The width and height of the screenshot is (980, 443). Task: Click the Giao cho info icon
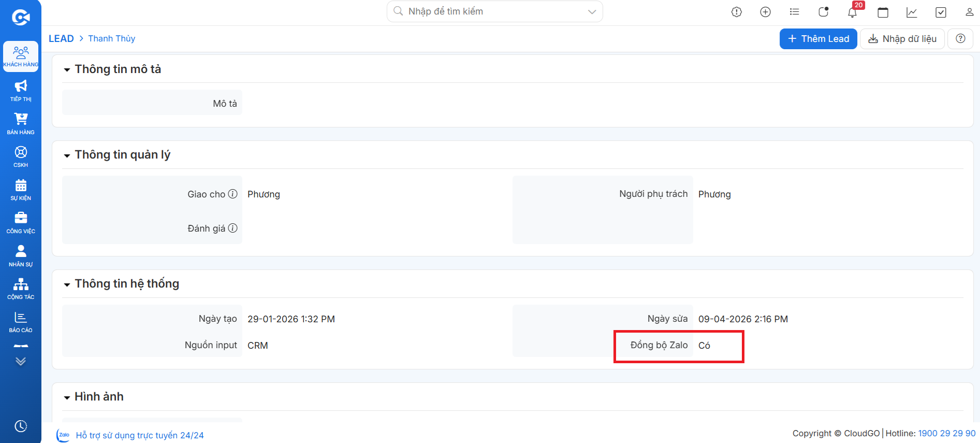click(x=233, y=194)
